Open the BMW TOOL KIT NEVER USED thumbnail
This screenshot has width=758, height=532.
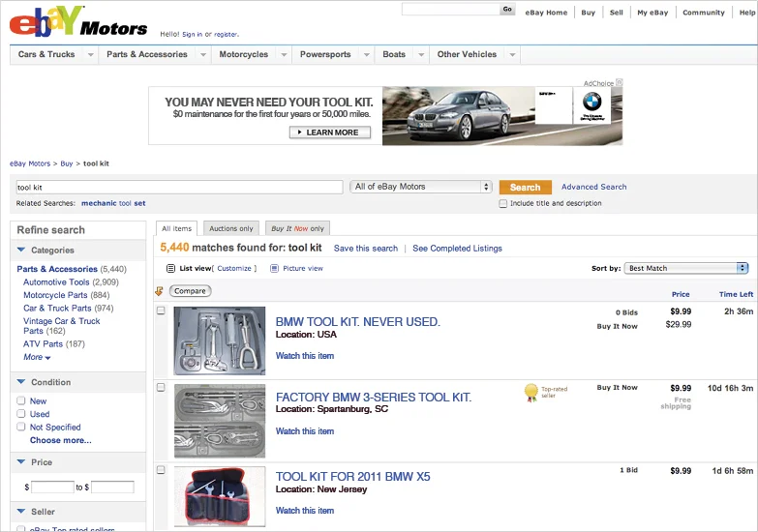point(220,340)
